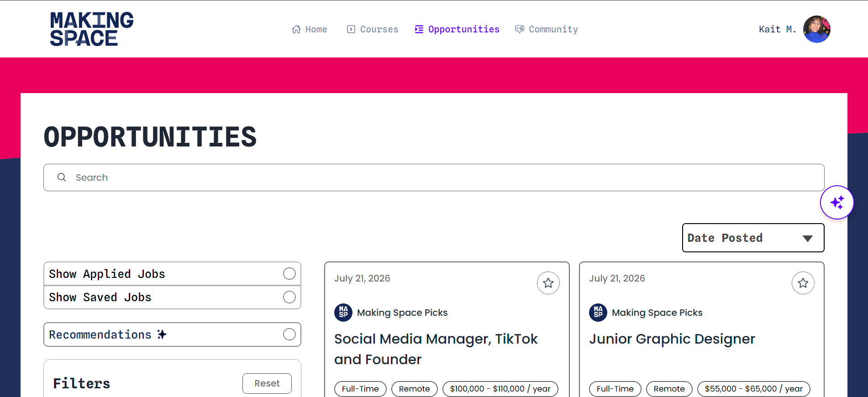Open the Community nav item
The height and width of the screenshot is (397, 868).
pos(547,29)
